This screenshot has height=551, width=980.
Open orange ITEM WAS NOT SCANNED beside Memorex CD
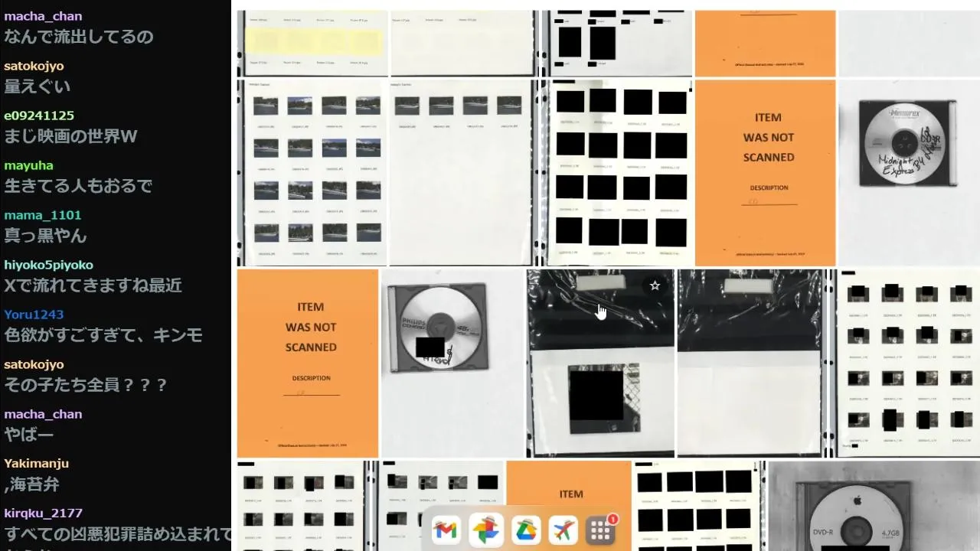(765, 172)
